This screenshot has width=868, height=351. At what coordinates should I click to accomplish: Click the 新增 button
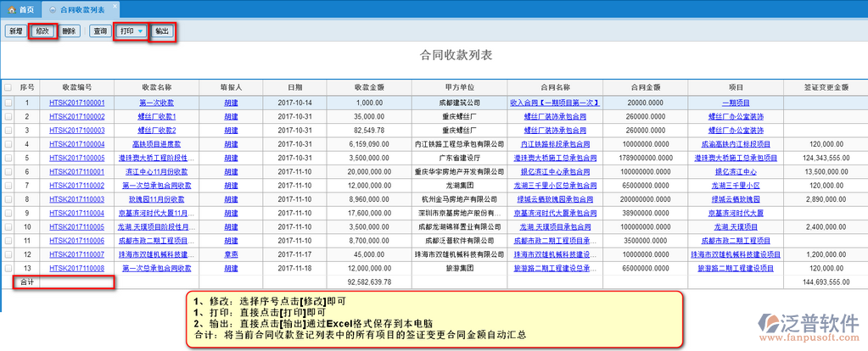15,31
